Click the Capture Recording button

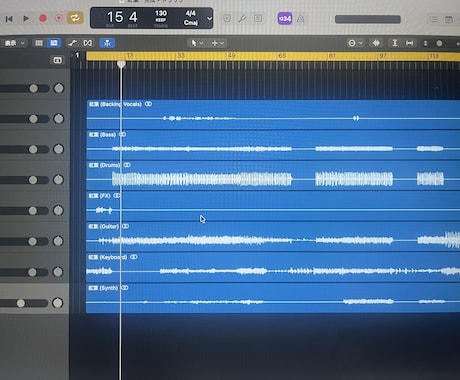[x=59, y=18]
